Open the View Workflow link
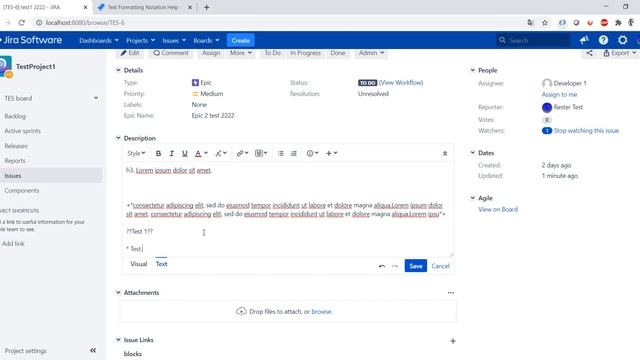 pyautogui.click(x=401, y=82)
